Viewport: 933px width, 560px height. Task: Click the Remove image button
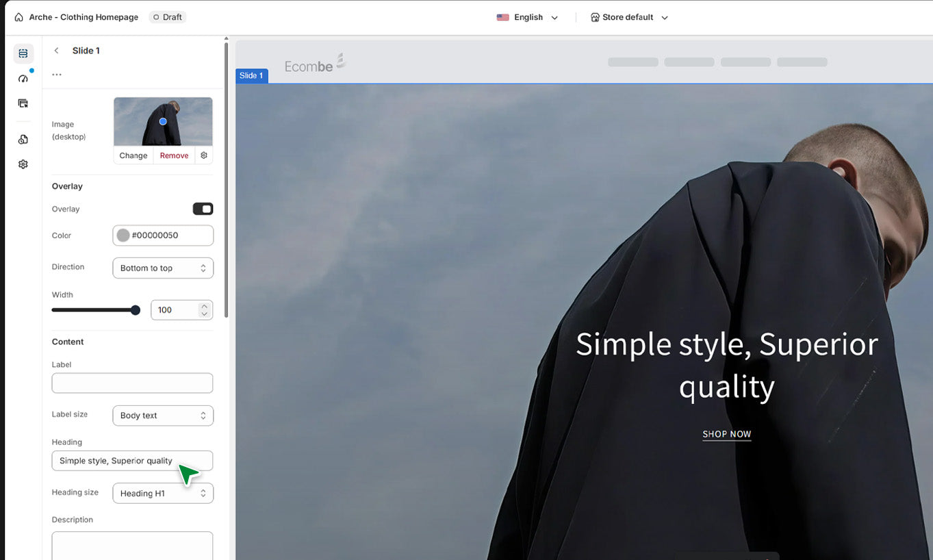tap(174, 155)
